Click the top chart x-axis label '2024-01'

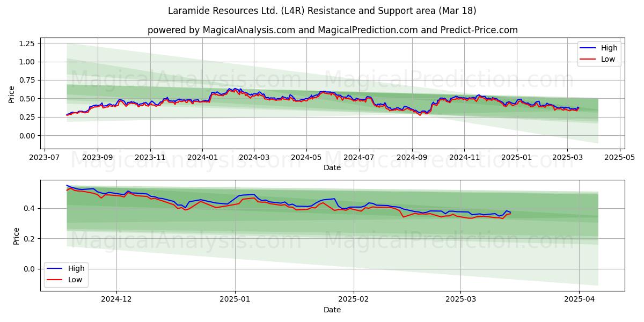click(202, 158)
